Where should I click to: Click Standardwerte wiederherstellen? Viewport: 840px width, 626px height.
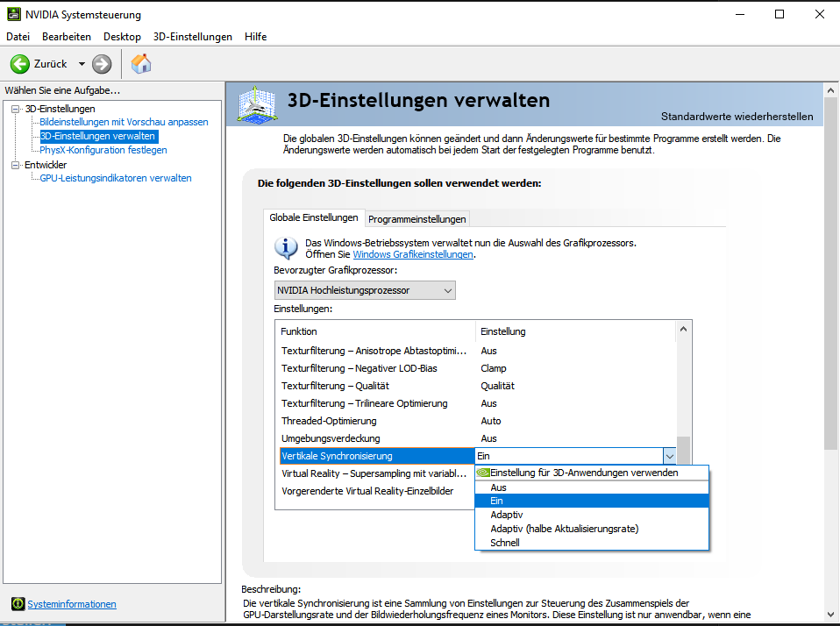click(x=737, y=117)
